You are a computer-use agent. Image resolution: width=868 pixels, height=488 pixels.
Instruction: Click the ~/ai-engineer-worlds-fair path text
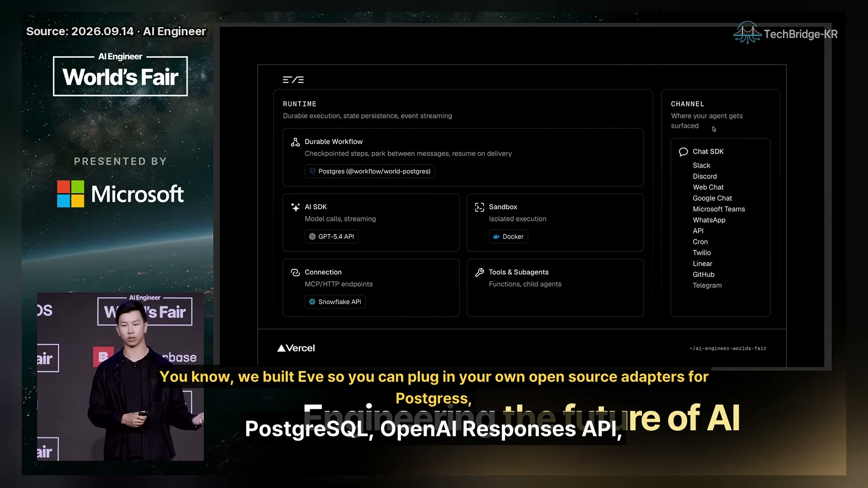(728, 348)
